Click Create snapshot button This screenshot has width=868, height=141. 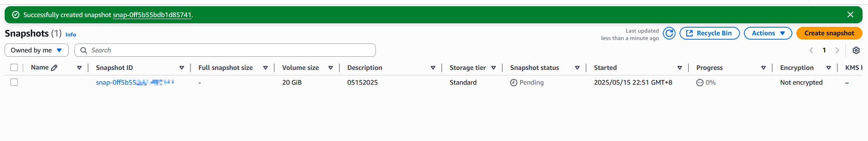[x=829, y=33]
